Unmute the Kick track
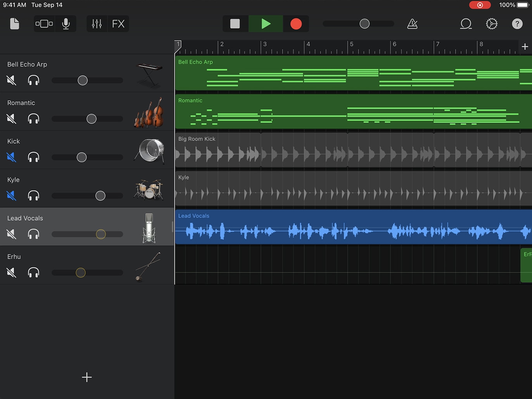Viewport: 532px width, 399px height. click(x=12, y=157)
